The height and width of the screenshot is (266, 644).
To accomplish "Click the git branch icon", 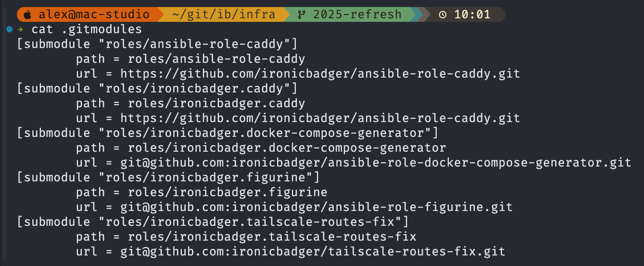I will click(x=301, y=15).
